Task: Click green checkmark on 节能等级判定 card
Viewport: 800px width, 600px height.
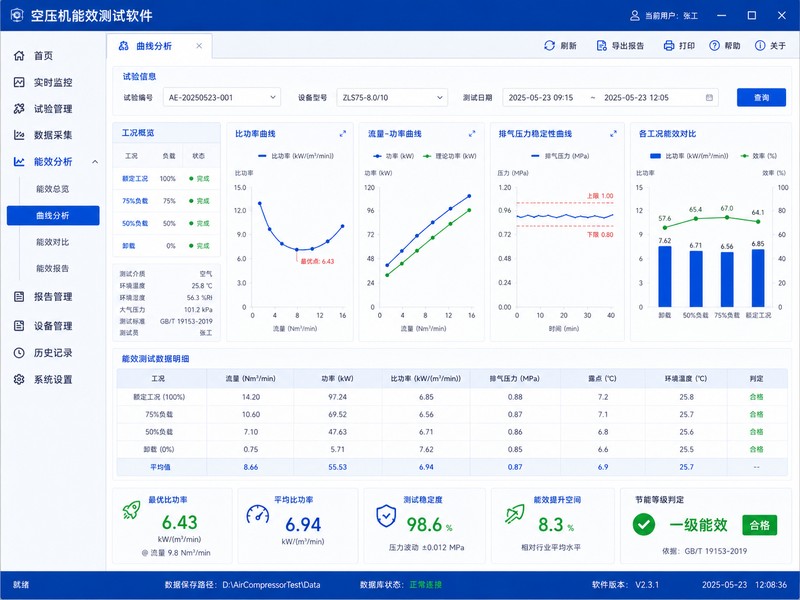Action: [x=643, y=524]
